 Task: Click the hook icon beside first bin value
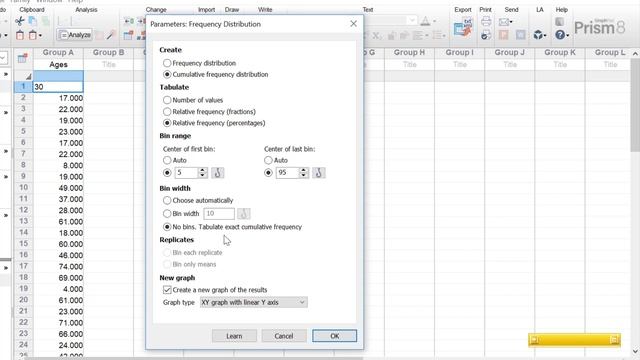(218, 173)
